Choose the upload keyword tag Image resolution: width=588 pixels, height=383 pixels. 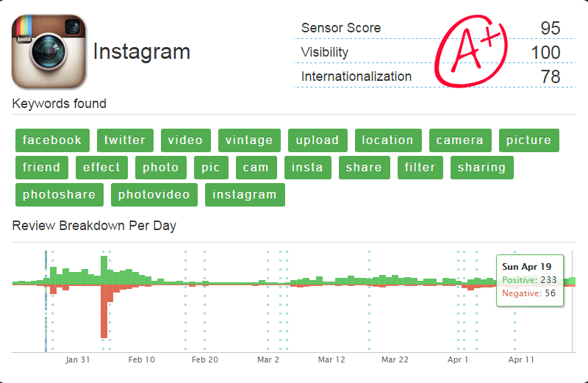pos(318,140)
